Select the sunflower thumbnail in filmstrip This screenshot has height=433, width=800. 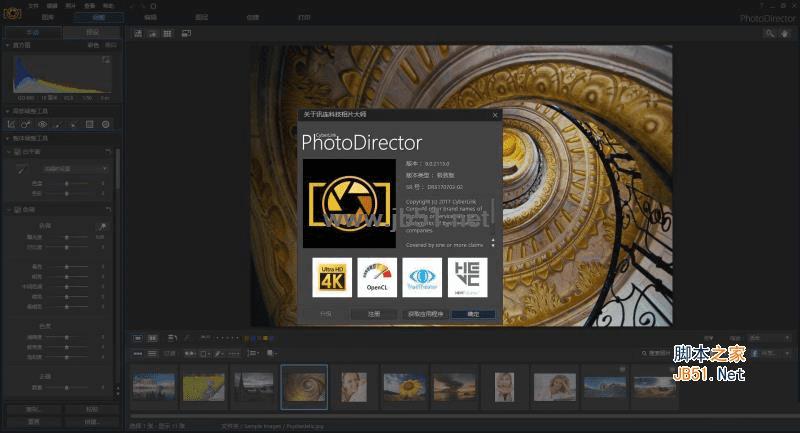pos(405,387)
